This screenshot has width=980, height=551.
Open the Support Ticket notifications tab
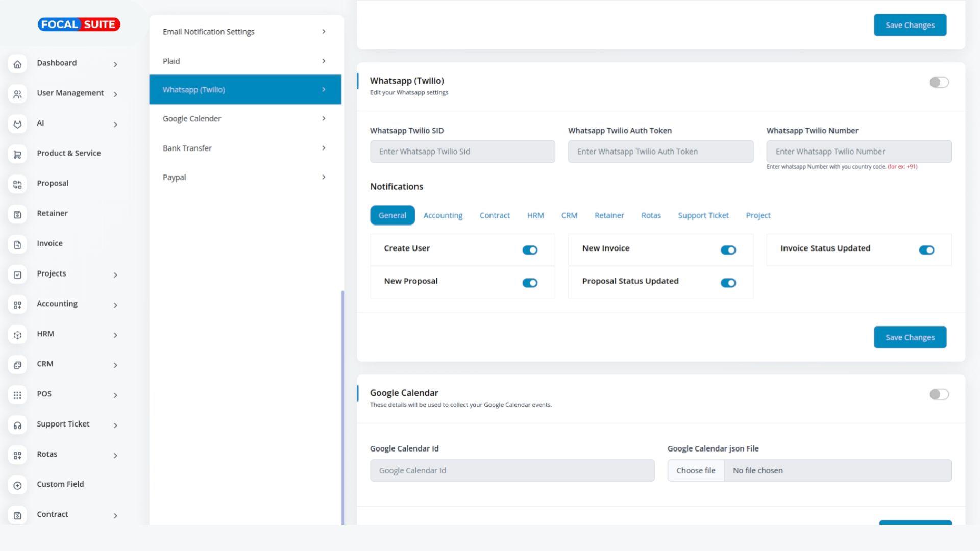point(703,215)
